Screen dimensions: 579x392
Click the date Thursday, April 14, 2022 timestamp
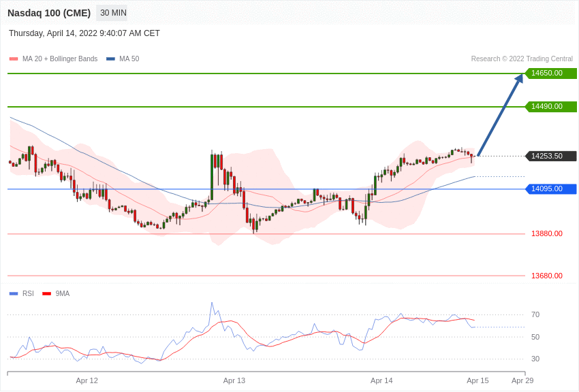tap(84, 33)
